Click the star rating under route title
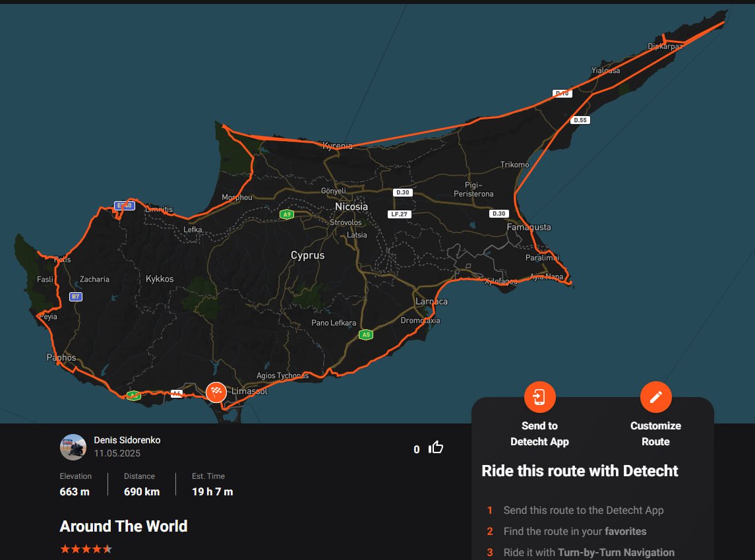Viewport: 755px width, 560px height. point(86,549)
